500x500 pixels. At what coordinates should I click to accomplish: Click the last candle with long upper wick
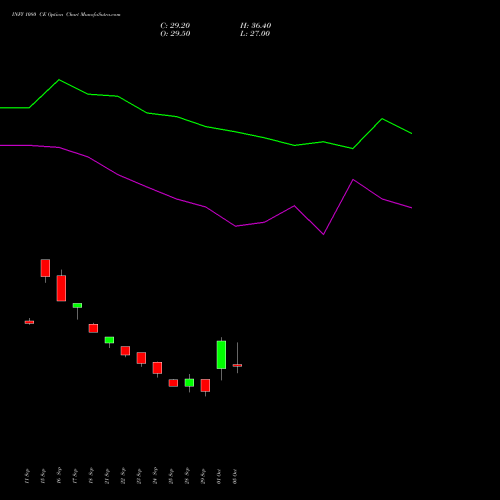(237, 365)
